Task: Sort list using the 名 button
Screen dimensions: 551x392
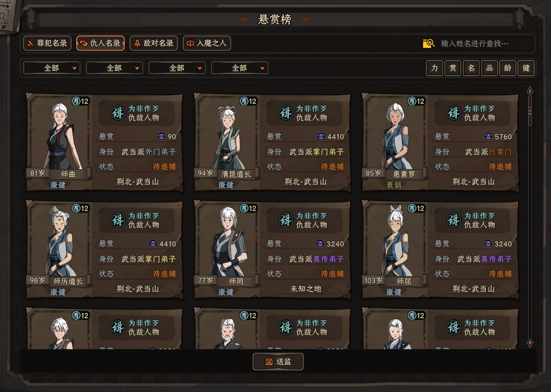Action: (471, 68)
